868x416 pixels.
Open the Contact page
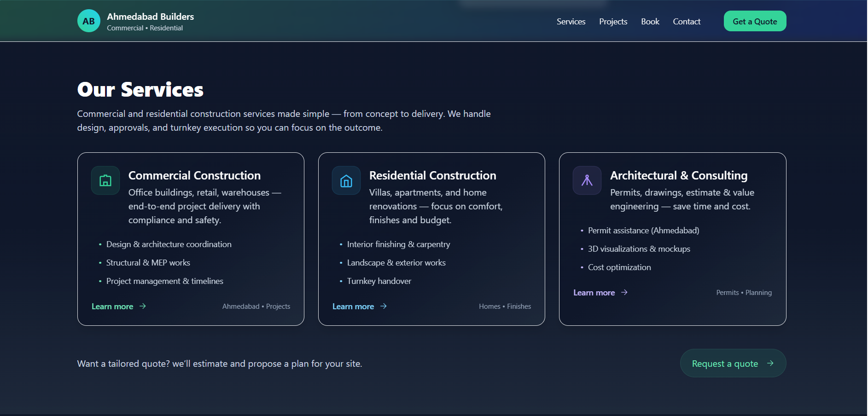click(x=687, y=21)
